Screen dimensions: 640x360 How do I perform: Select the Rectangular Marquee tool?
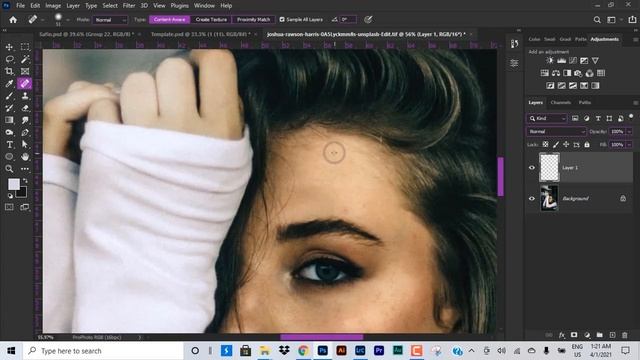click(x=25, y=47)
